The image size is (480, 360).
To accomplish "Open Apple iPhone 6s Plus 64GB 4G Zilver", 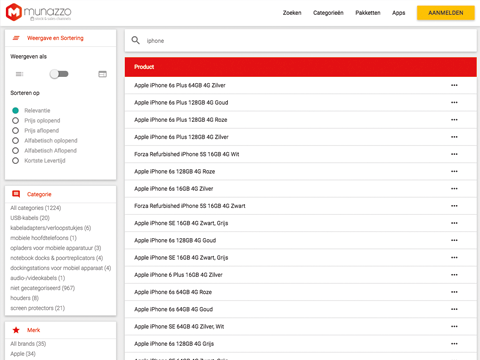I will pos(180,85).
